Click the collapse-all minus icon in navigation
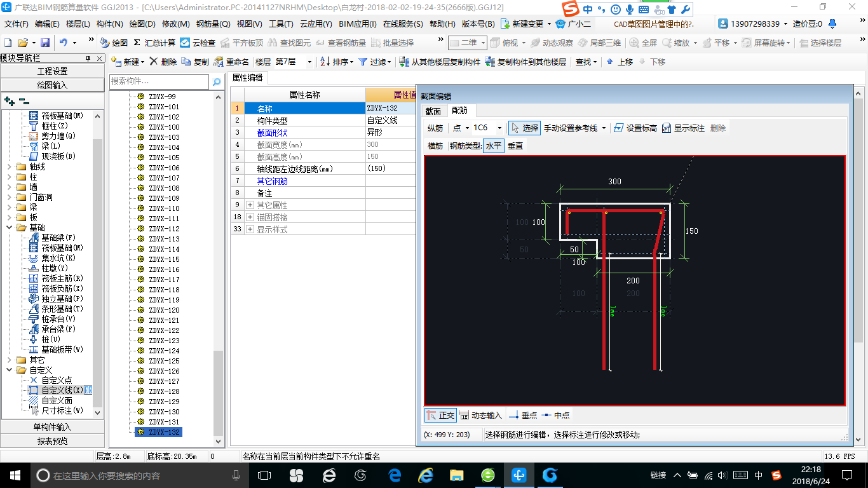 [24, 101]
